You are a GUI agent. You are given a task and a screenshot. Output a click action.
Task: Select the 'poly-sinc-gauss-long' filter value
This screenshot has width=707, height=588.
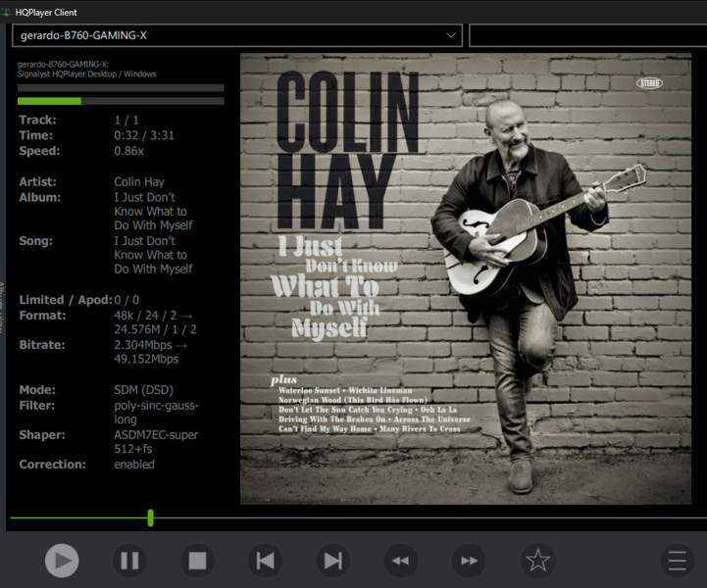click(156, 413)
